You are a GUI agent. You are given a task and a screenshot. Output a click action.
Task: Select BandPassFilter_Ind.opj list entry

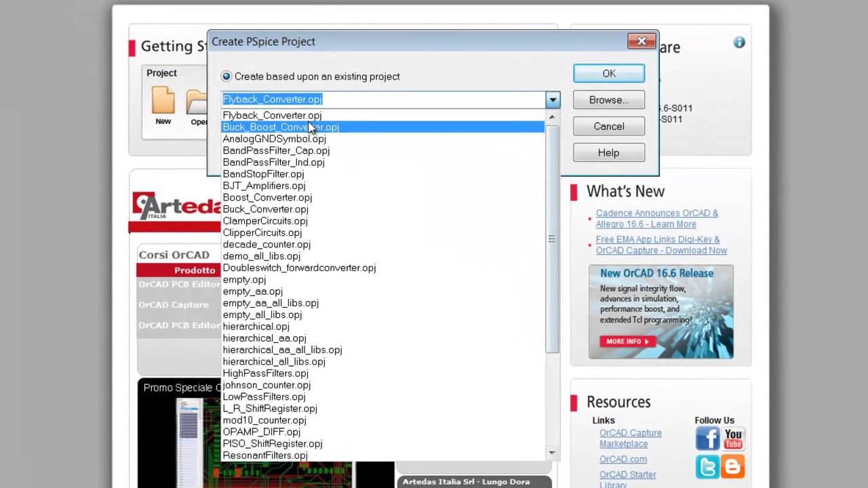click(383, 162)
